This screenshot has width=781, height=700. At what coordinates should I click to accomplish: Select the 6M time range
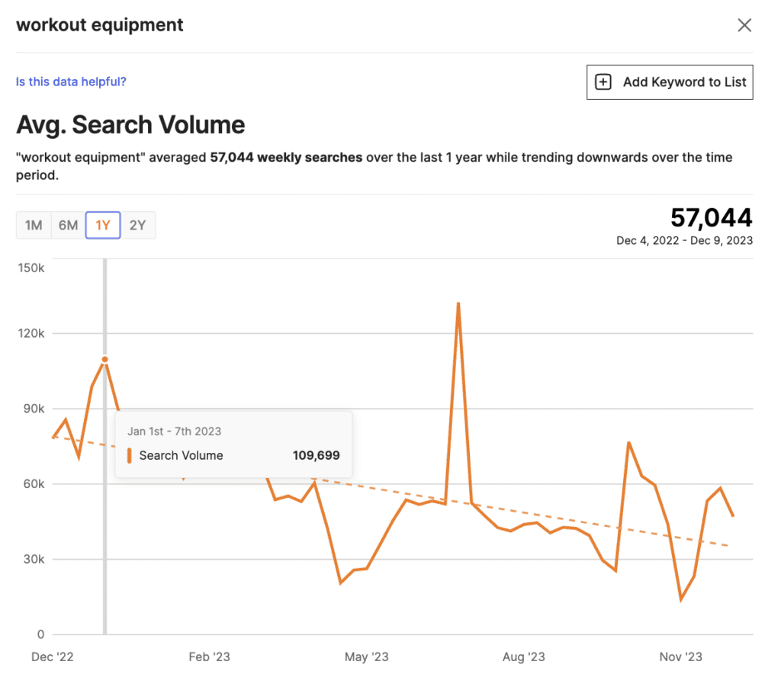69,225
